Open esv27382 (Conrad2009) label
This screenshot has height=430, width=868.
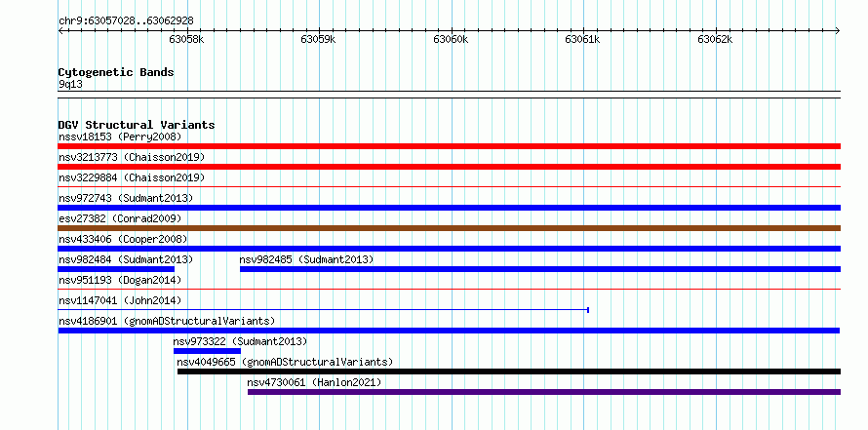(120, 218)
